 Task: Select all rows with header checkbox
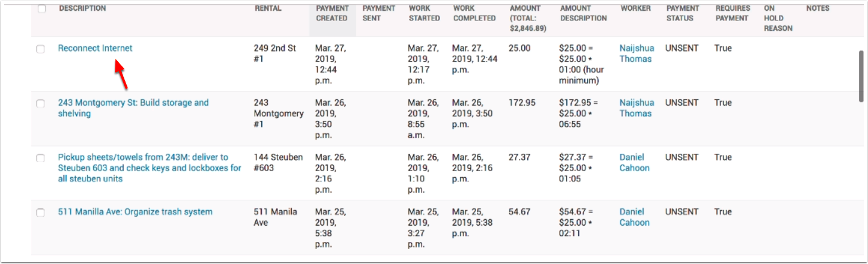coord(41,9)
